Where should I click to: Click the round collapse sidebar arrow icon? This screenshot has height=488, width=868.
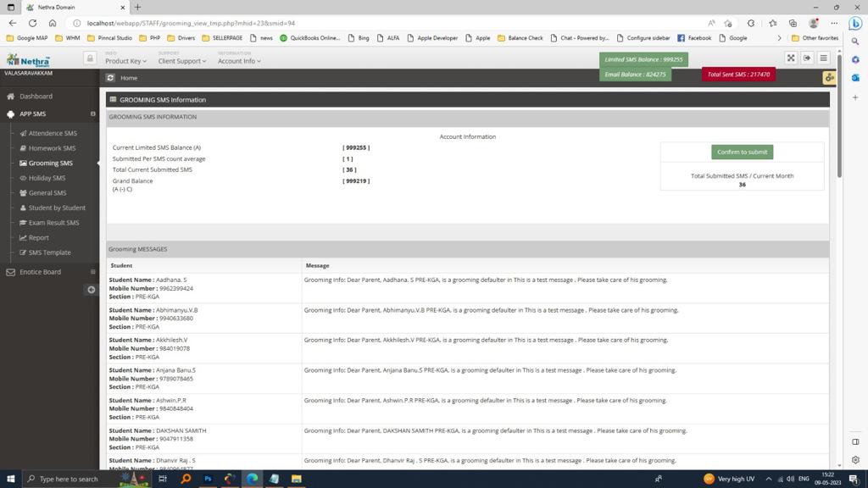pyautogui.click(x=92, y=290)
